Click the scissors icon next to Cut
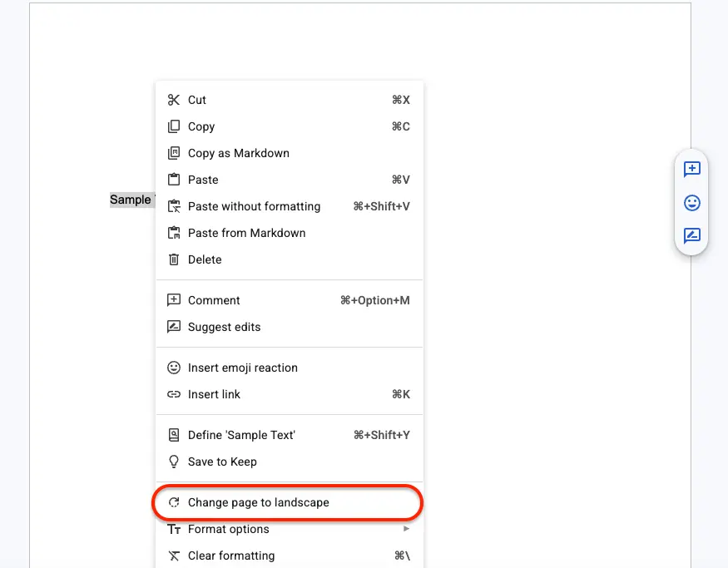Screen dimensions: 728x568 pos(174,100)
